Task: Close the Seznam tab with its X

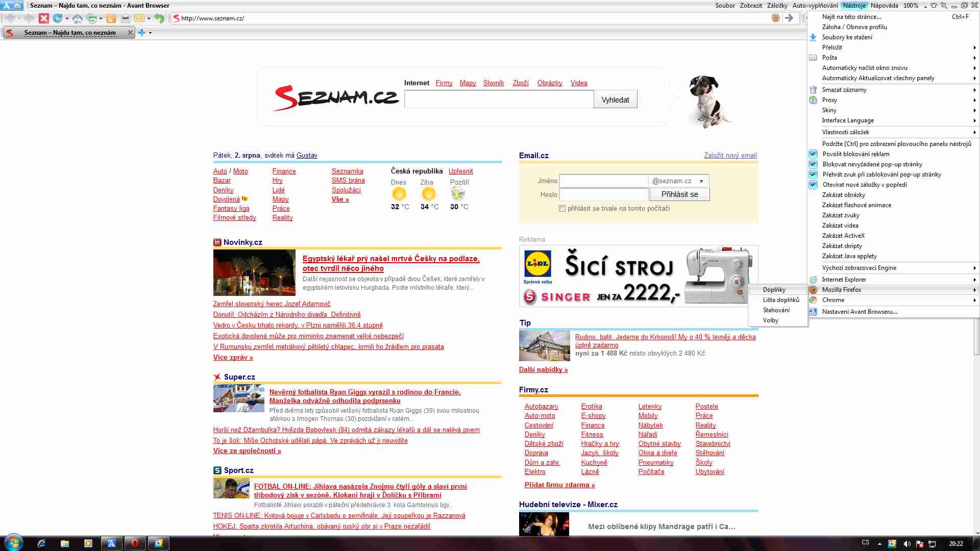Action: (x=130, y=33)
